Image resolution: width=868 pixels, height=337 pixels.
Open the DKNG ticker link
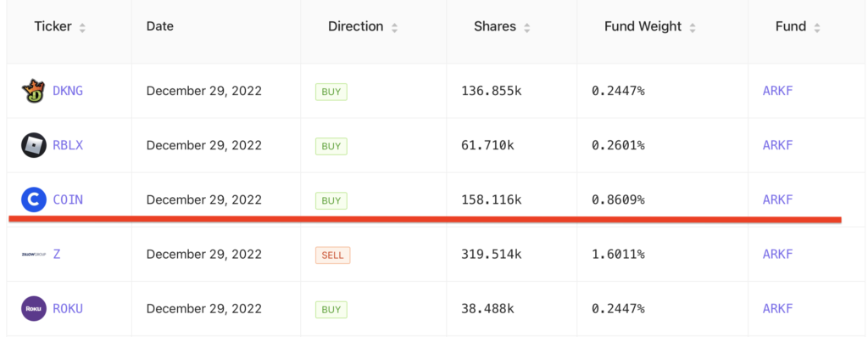pyautogui.click(x=68, y=91)
